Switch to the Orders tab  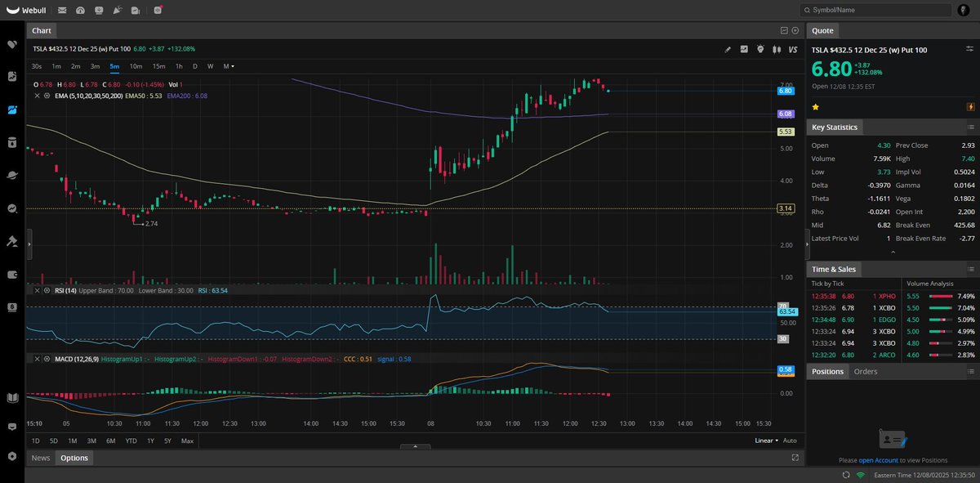tap(865, 371)
